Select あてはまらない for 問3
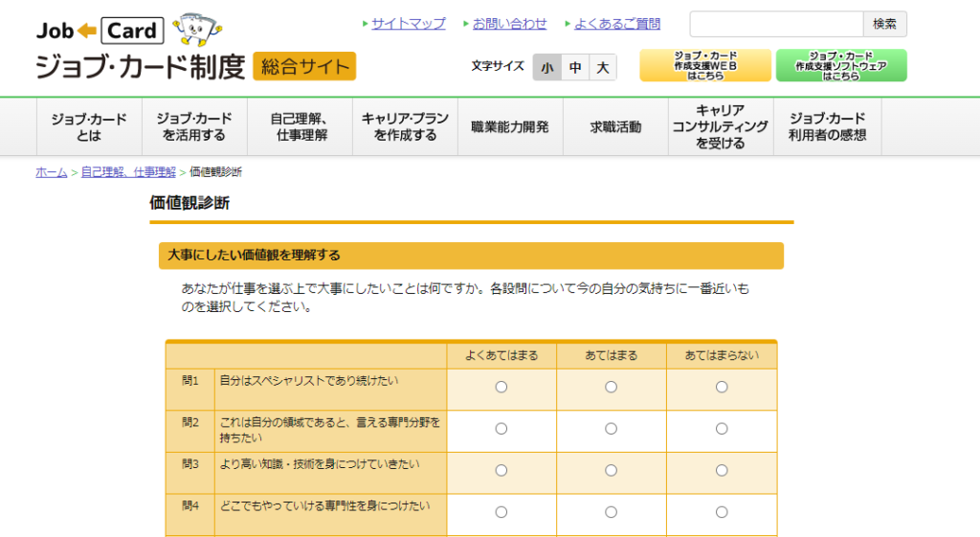 [722, 470]
